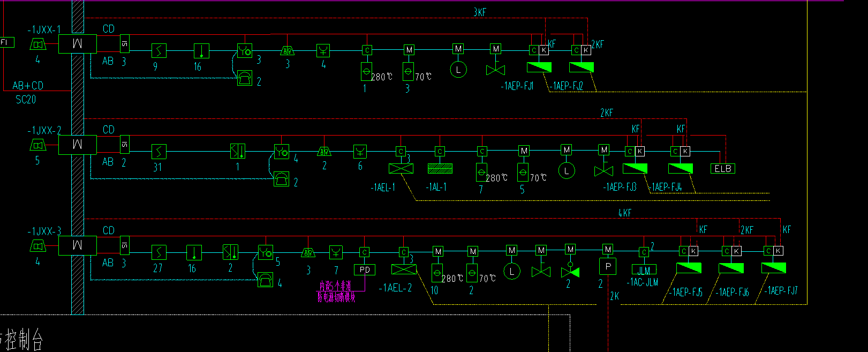This screenshot has height=352, width=868.
Task: Select green fan panel above -1AEP-FJ6
Action: pyautogui.click(x=731, y=268)
